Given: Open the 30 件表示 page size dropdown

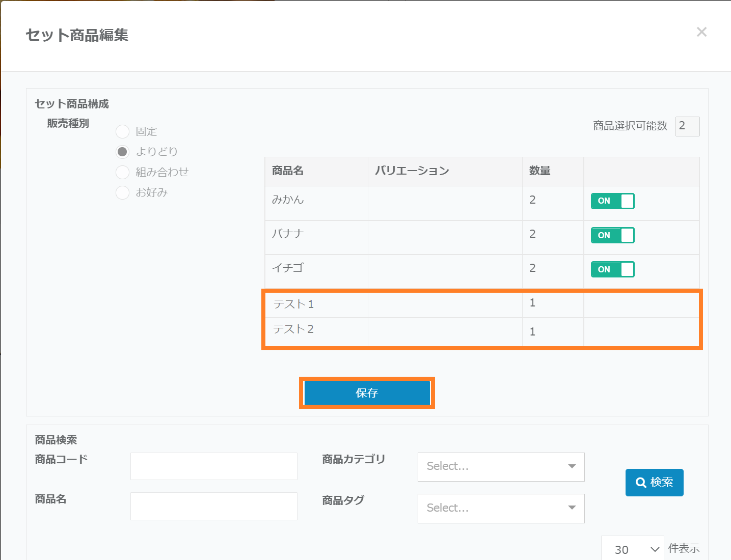Looking at the screenshot, I should pyautogui.click(x=632, y=549).
